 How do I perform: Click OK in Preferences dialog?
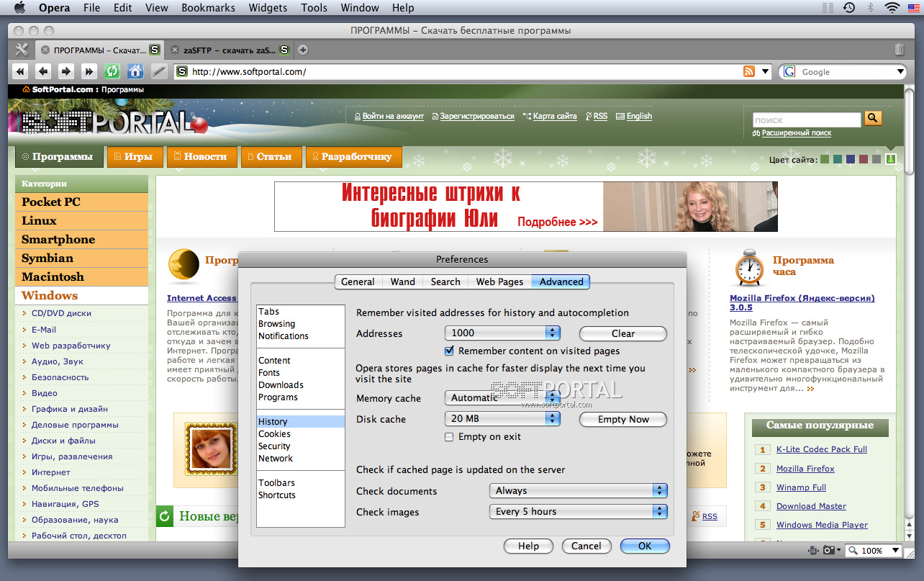(645, 546)
